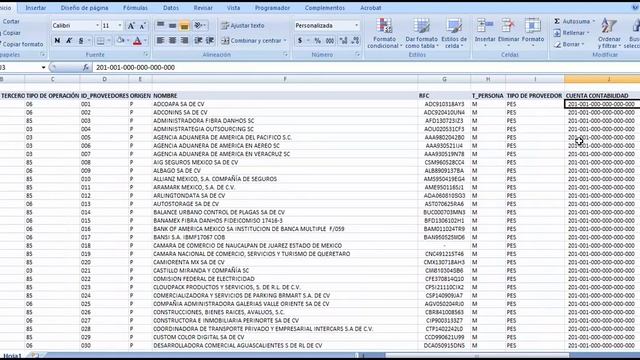
Task: Select column F header
Action: coord(285,79)
